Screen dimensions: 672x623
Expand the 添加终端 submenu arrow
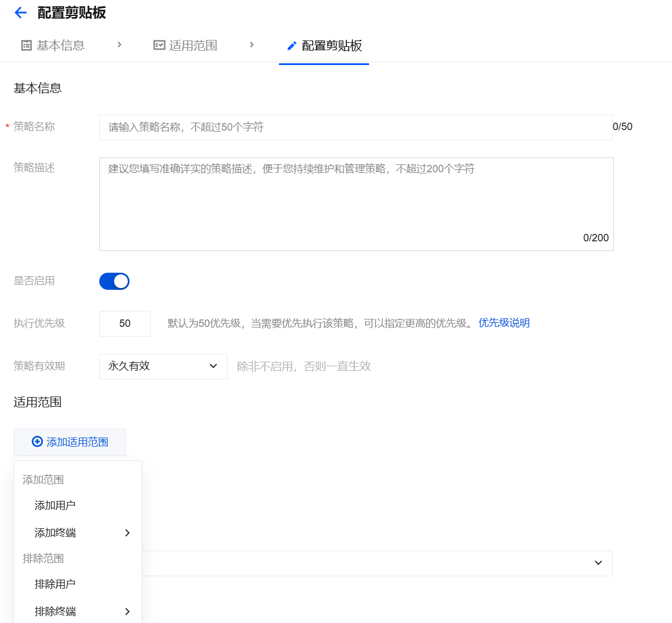(x=127, y=533)
